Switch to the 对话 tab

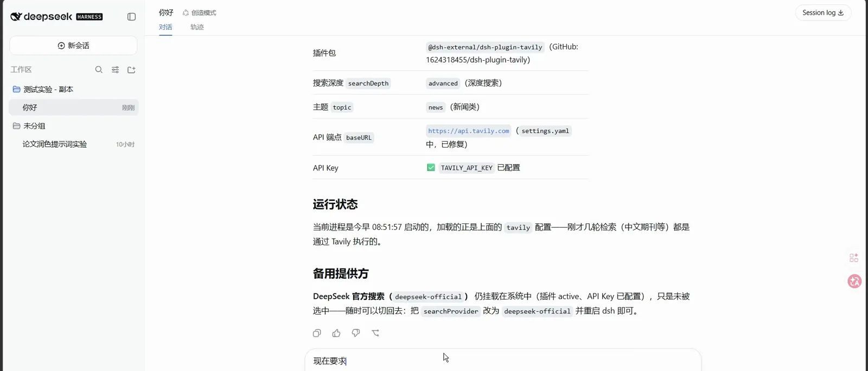[165, 27]
